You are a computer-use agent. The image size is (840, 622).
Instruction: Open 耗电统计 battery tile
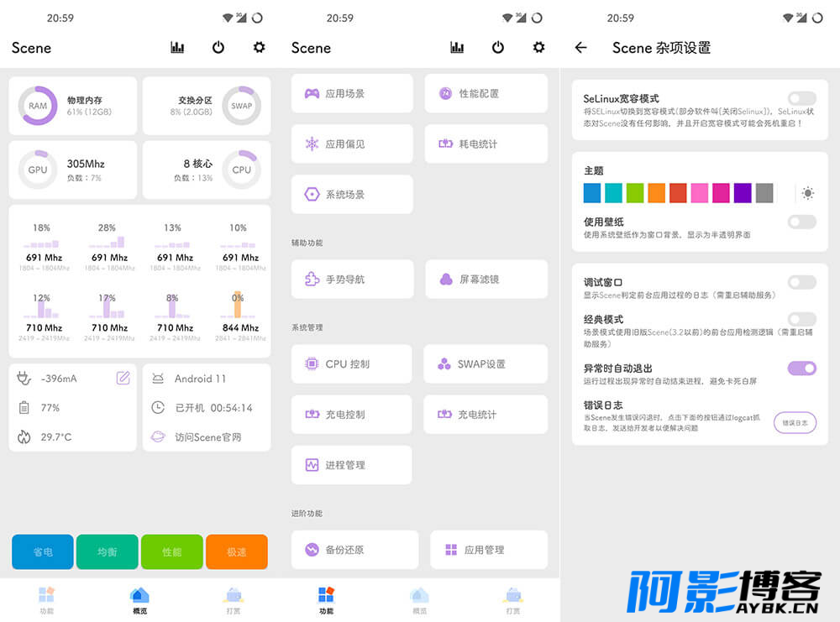[486, 144]
